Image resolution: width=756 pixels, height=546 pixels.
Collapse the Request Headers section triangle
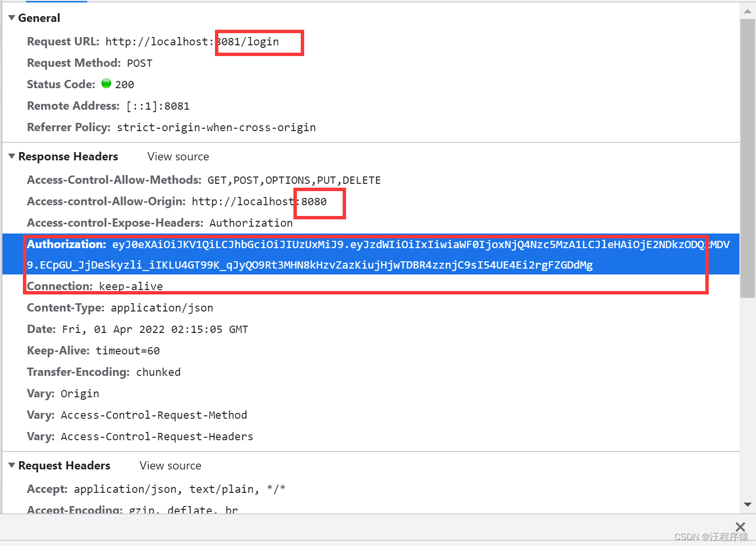12,466
